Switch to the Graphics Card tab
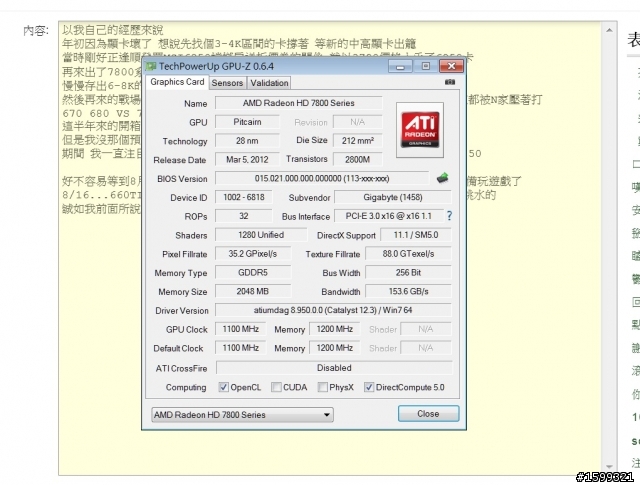 tap(177, 82)
